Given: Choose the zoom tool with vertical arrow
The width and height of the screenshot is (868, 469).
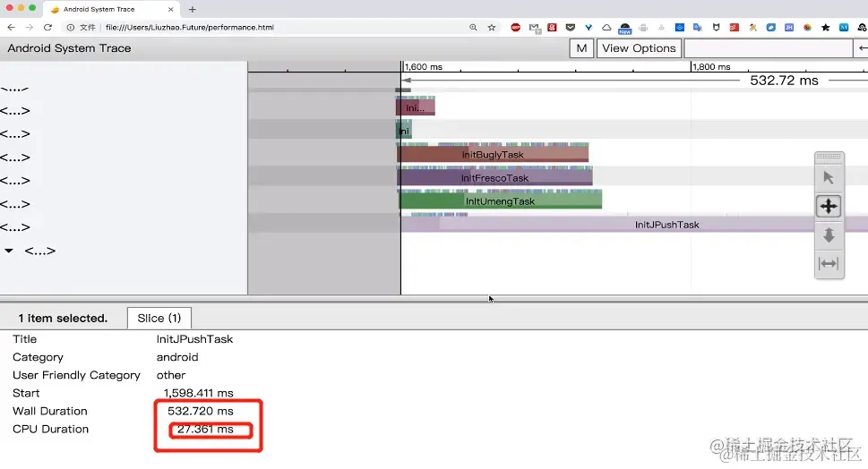Looking at the screenshot, I should coord(829,235).
